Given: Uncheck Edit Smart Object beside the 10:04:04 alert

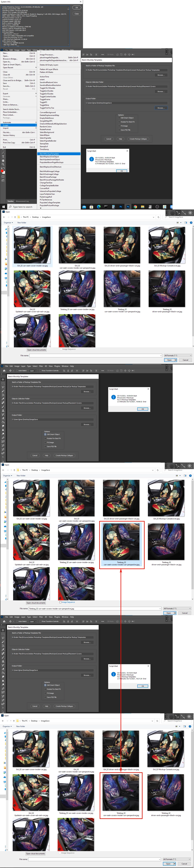Looking at the screenshot, I should tap(45, 434).
